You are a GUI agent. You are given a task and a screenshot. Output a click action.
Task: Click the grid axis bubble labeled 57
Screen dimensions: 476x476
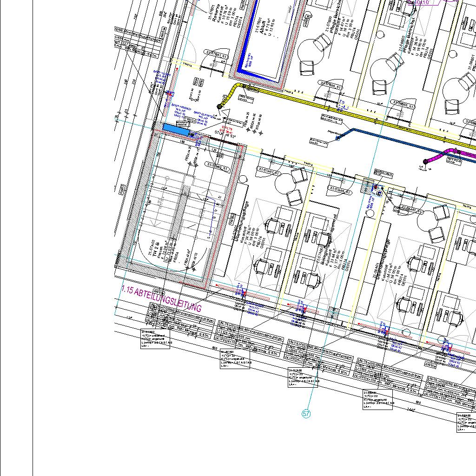click(x=306, y=414)
